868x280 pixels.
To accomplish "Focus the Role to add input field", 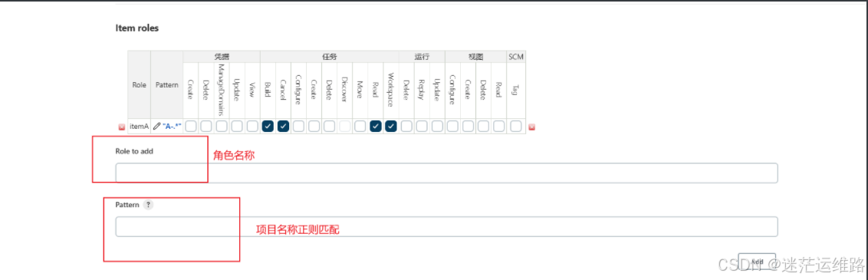I will tap(446, 173).
